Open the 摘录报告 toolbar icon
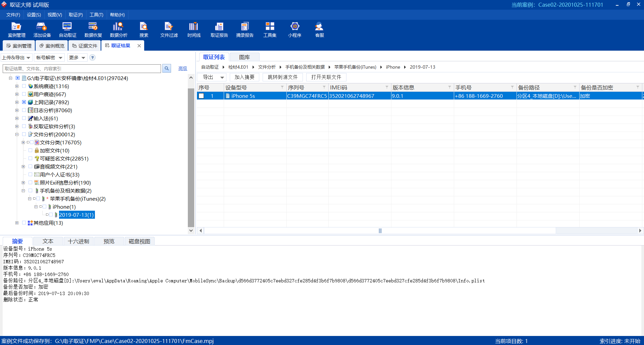Image resolution: width=644 pixels, height=345 pixels. [x=245, y=29]
